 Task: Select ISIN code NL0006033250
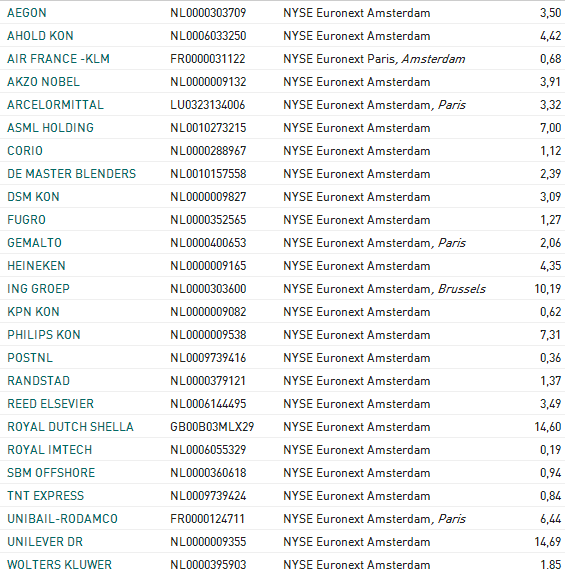pos(208,36)
